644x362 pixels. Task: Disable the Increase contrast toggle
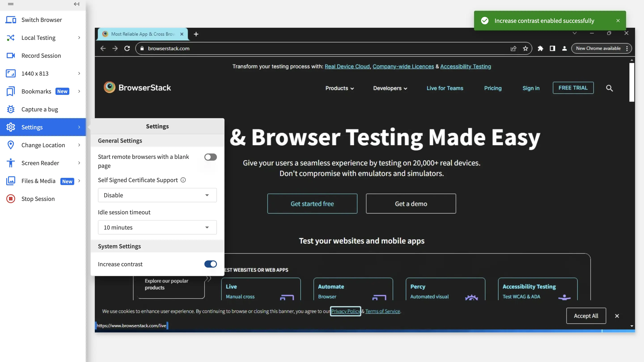tap(210, 264)
